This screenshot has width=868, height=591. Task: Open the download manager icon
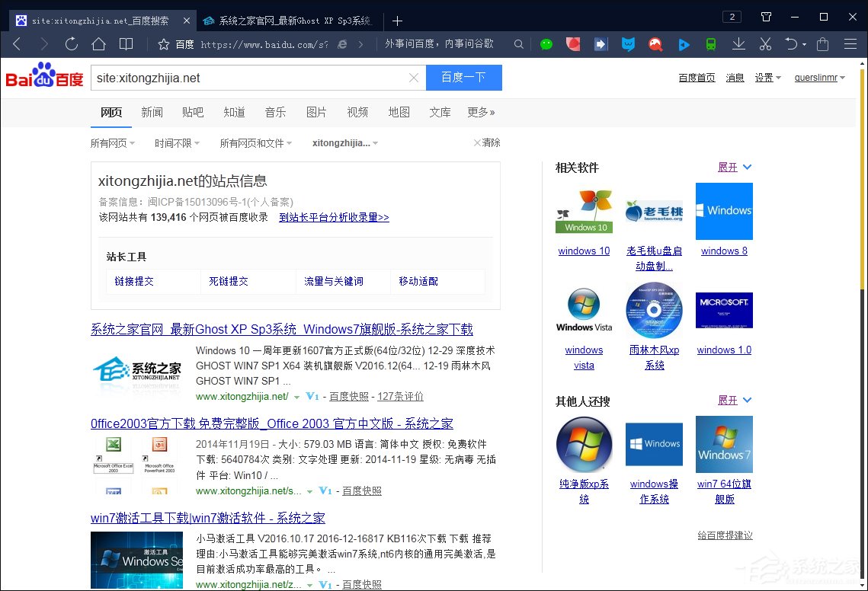[738, 44]
